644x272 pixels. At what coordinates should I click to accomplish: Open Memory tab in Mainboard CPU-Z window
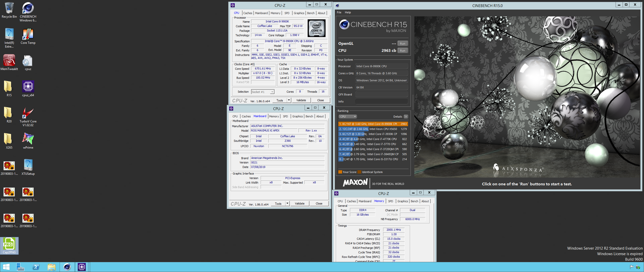274,116
